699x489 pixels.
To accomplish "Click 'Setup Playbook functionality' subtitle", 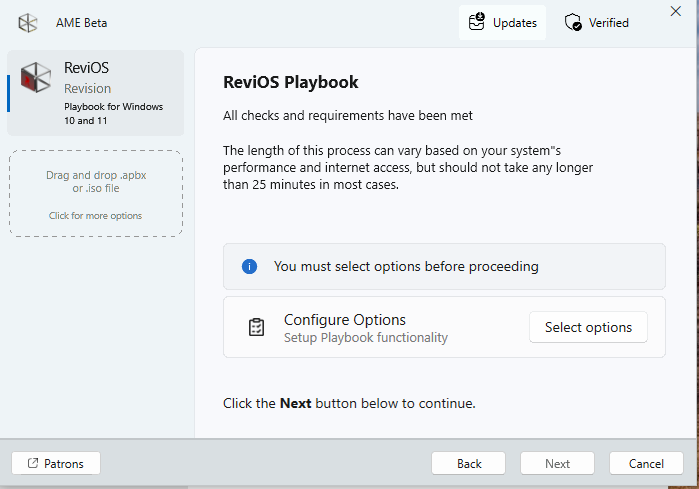I will tap(366, 338).
